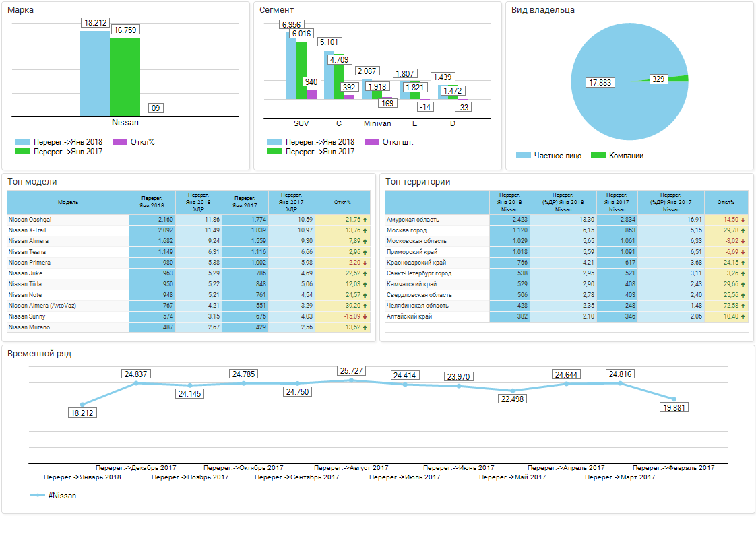Click the Nissan X-Trail row name

coord(27,230)
